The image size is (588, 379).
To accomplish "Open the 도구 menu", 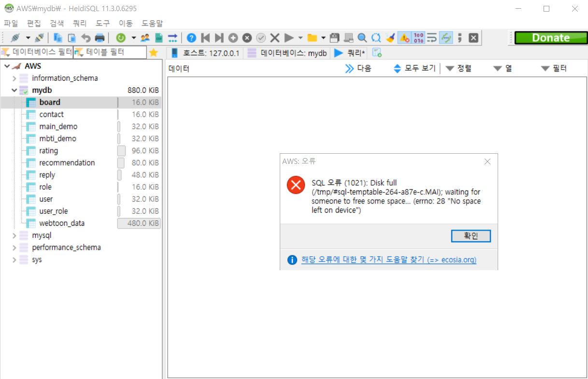I will coord(102,23).
